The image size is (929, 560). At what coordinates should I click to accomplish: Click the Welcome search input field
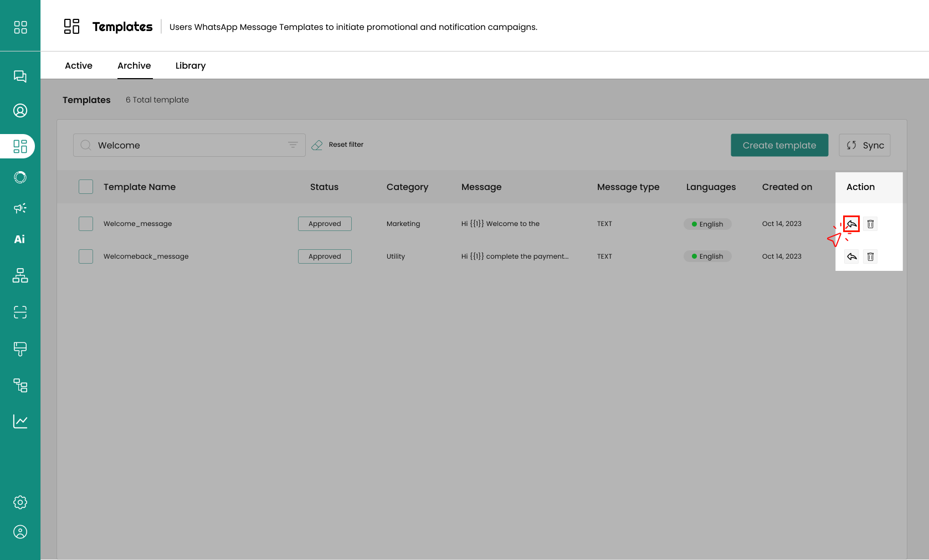pyautogui.click(x=188, y=145)
